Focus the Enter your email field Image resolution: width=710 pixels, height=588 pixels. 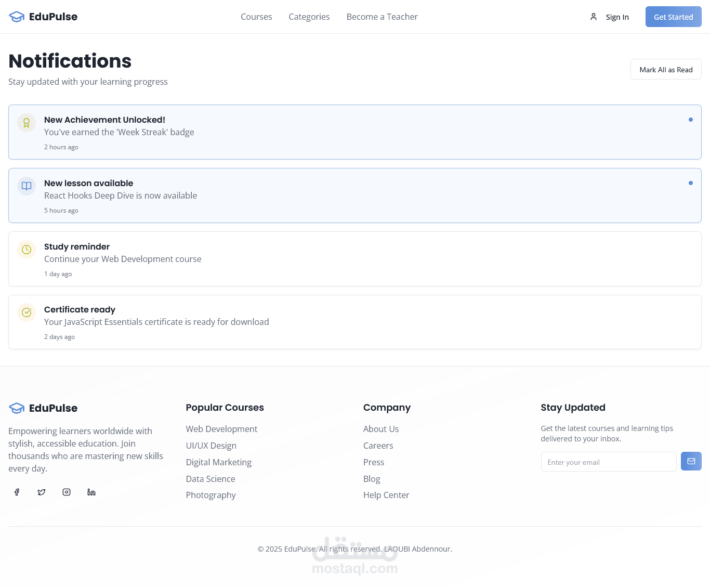coord(609,462)
